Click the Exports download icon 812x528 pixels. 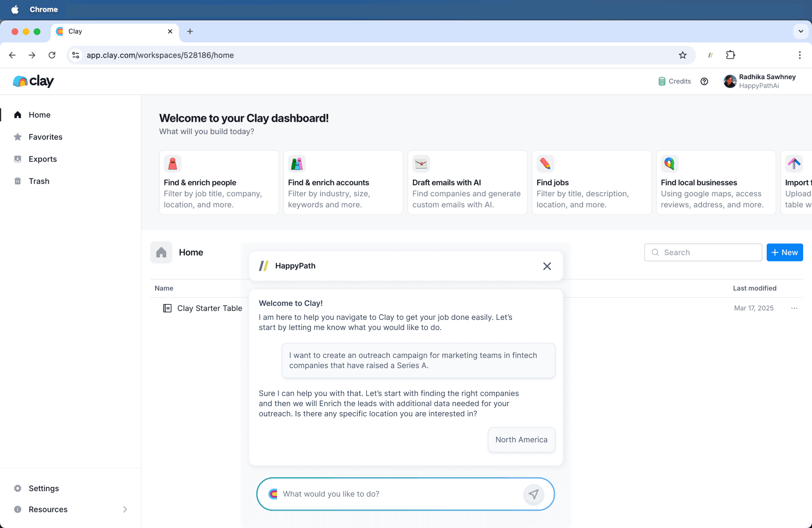pyautogui.click(x=18, y=159)
